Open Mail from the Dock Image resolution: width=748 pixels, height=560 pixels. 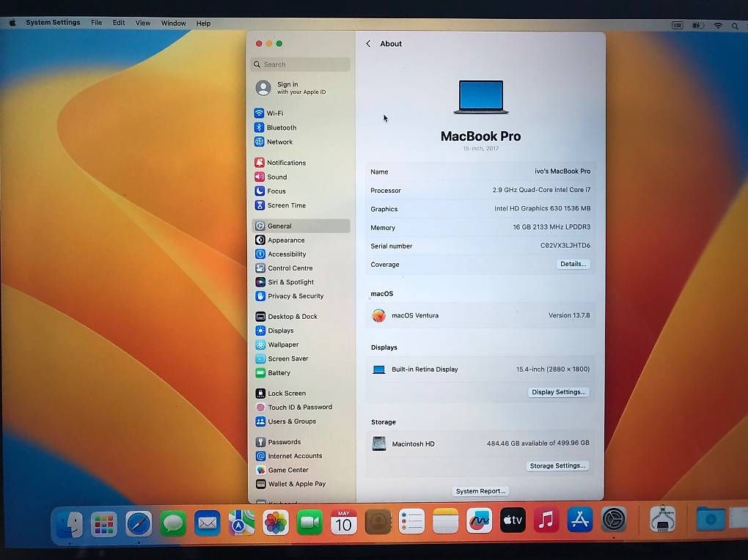(x=208, y=523)
